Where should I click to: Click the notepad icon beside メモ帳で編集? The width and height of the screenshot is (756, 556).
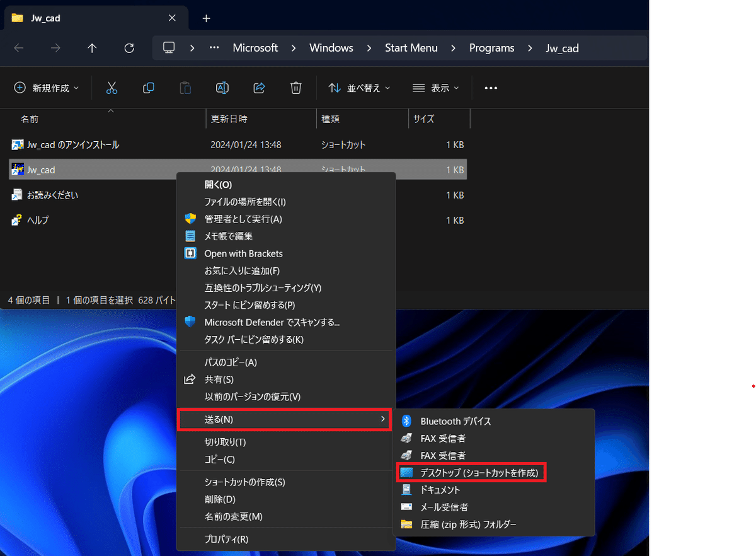[x=190, y=236]
